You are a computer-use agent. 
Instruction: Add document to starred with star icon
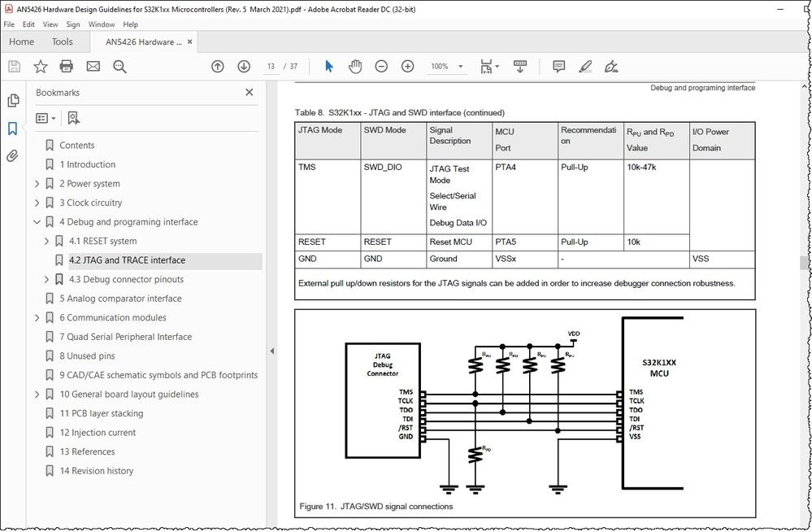tap(41, 67)
